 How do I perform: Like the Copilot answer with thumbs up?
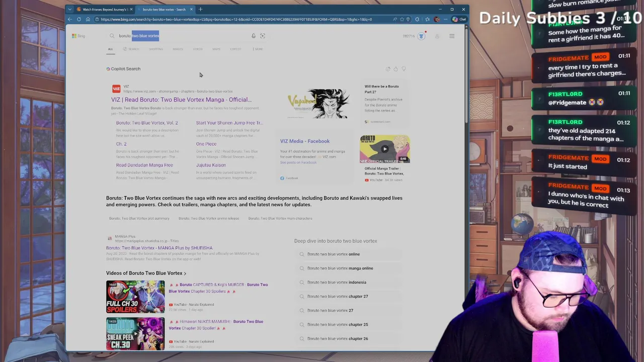click(395, 69)
